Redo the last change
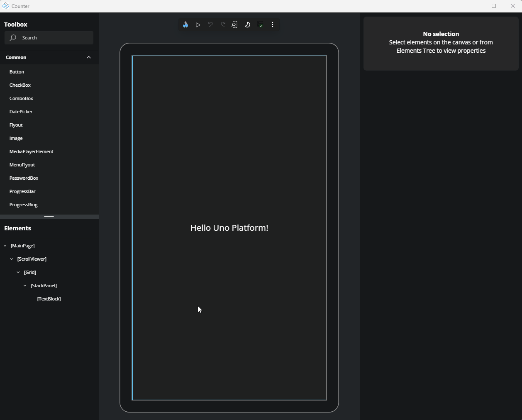The height and width of the screenshot is (420, 522). coord(223,24)
